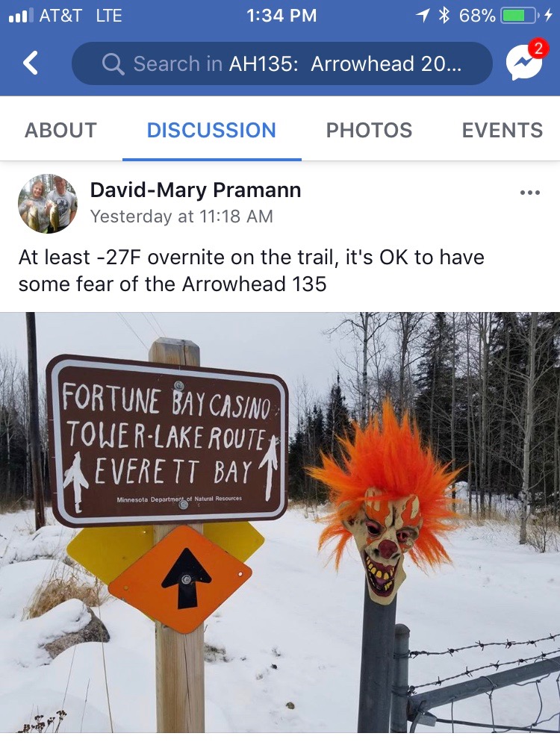
Task: Tap the search magnifier icon
Action: tap(113, 64)
